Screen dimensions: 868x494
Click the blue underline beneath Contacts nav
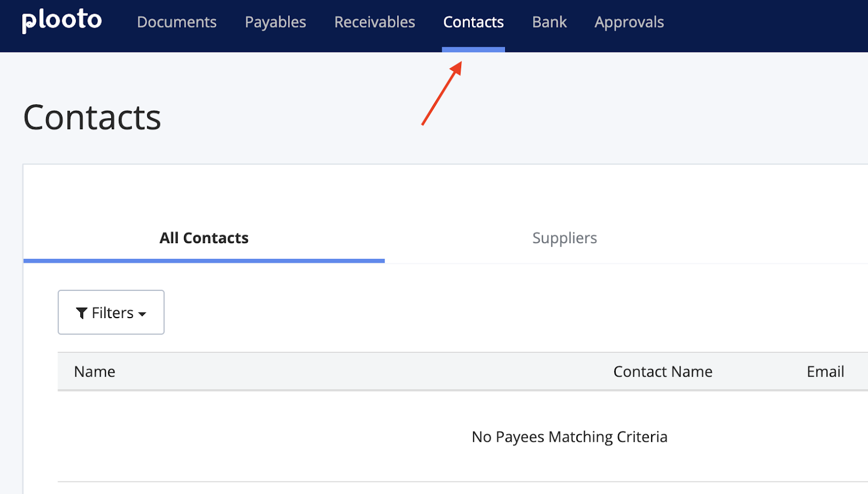473,49
